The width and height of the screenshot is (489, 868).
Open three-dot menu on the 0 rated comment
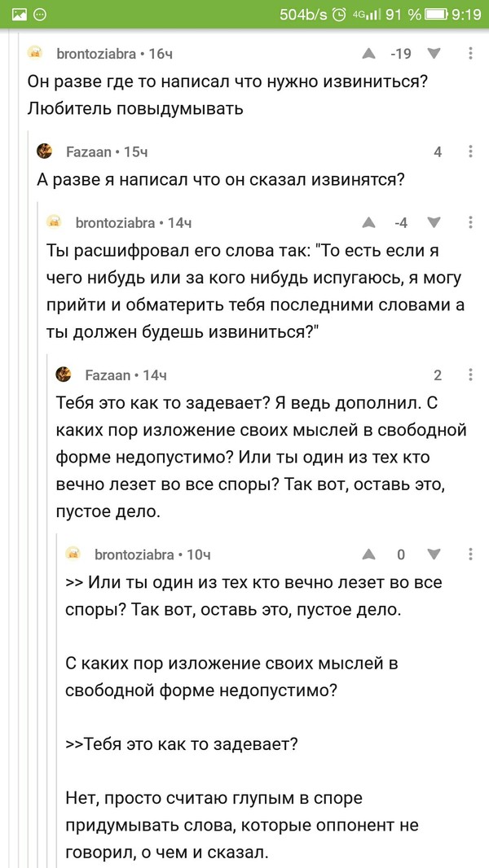pyautogui.click(x=471, y=555)
